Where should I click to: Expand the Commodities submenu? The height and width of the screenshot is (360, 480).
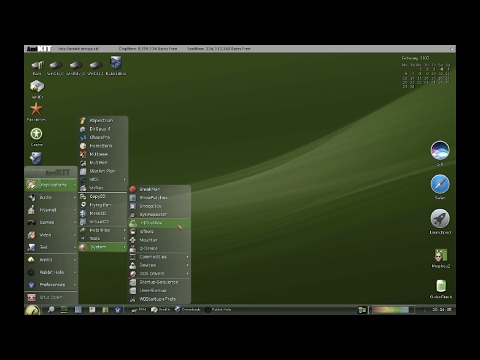coord(159,257)
